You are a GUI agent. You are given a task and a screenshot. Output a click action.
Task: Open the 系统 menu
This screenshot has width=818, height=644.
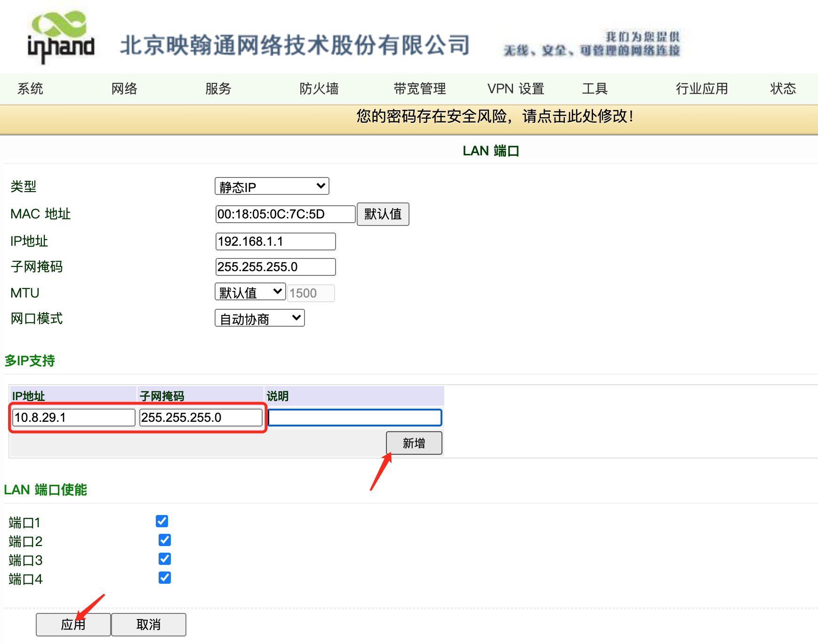(x=30, y=89)
